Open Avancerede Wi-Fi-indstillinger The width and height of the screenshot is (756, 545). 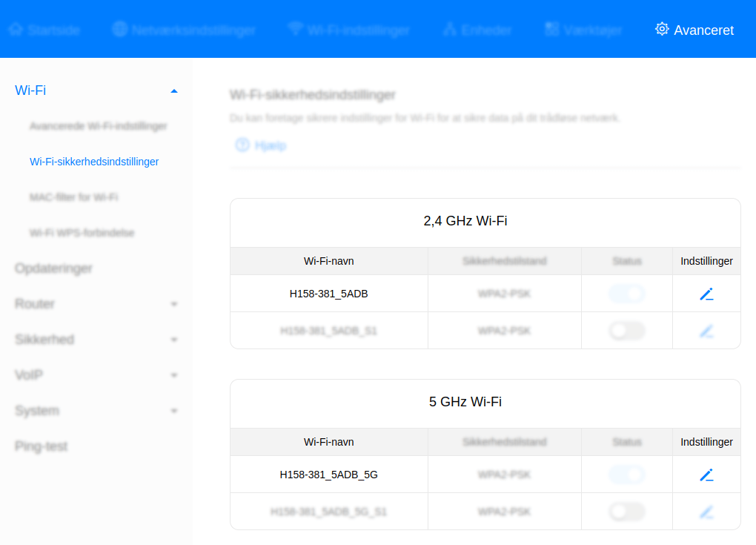click(x=98, y=126)
